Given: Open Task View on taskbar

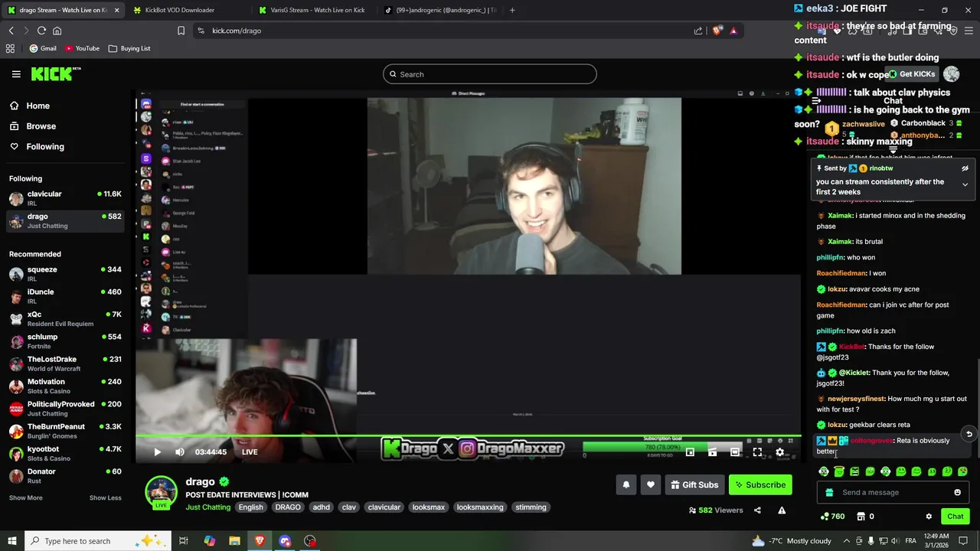Looking at the screenshot, I should pyautogui.click(x=184, y=541).
